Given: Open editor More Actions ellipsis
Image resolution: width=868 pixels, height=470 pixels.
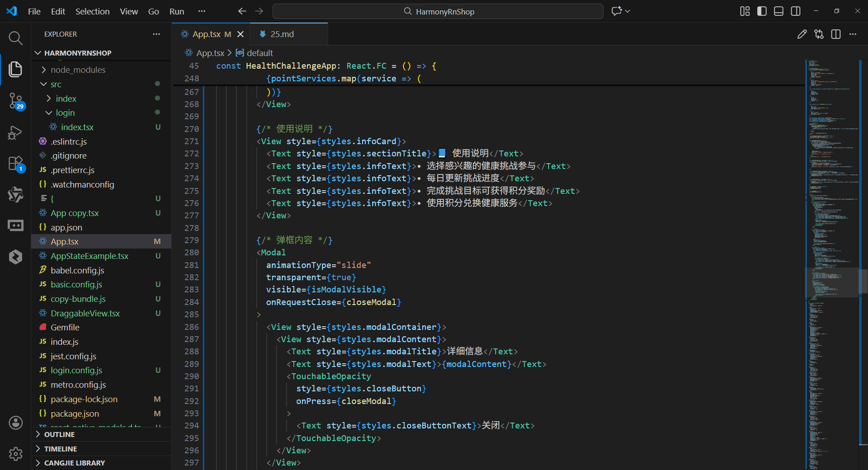Looking at the screenshot, I should (x=853, y=34).
